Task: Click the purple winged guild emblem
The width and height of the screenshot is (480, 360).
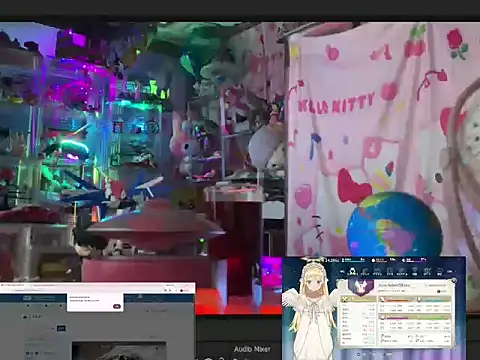Action: (x=361, y=287)
